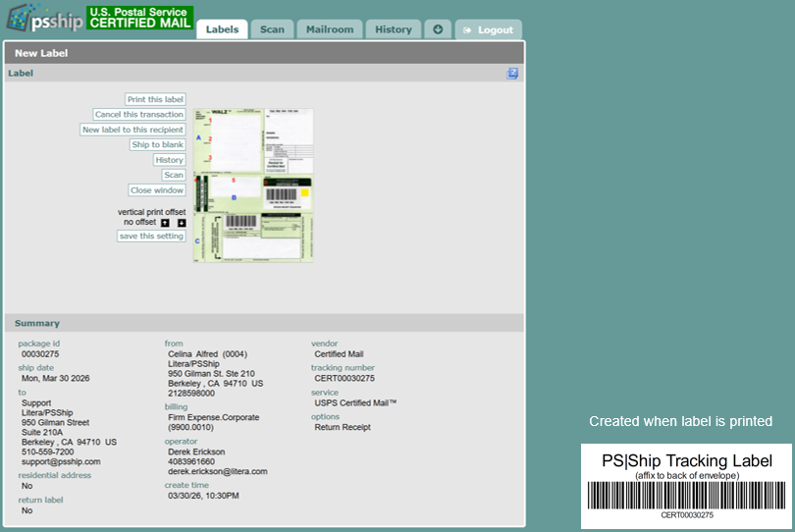Select ship date Mon, Mar 30 2026
Viewport: 795px width, 532px height.
(x=55, y=378)
